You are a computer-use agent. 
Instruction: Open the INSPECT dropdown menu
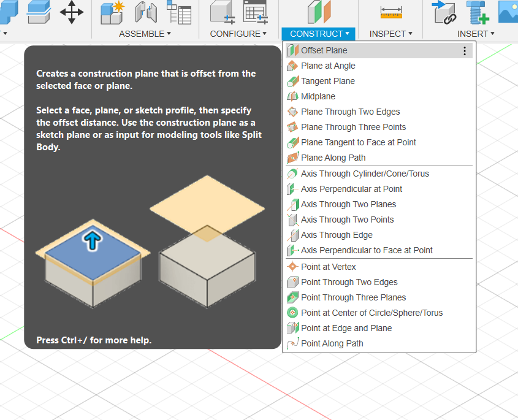(x=391, y=34)
